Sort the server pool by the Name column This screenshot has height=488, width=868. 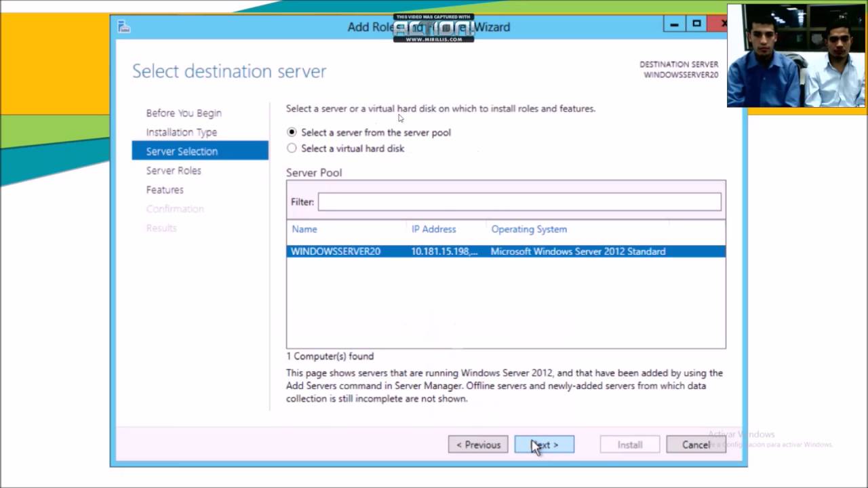304,229
